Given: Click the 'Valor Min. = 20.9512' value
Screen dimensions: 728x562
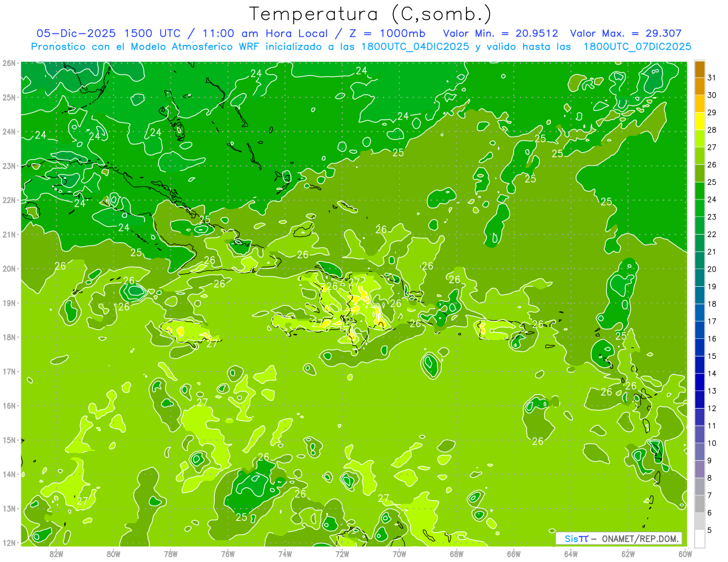Looking at the screenshot, I should click(500, 33).
